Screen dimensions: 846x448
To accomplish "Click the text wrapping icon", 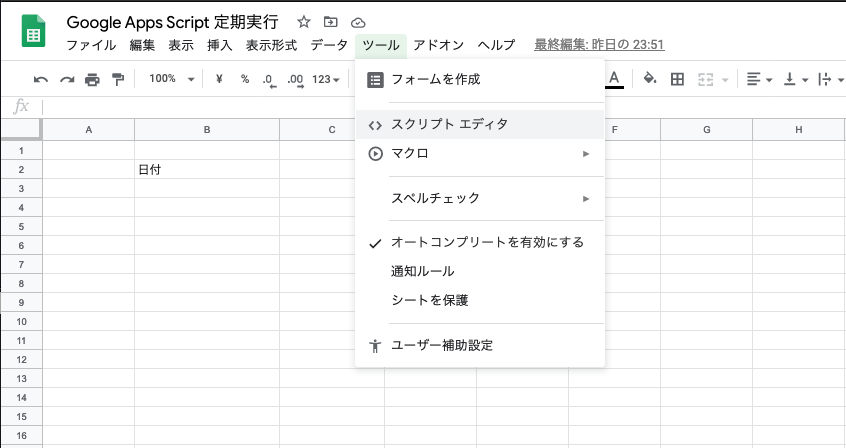I will pos(824,79).
